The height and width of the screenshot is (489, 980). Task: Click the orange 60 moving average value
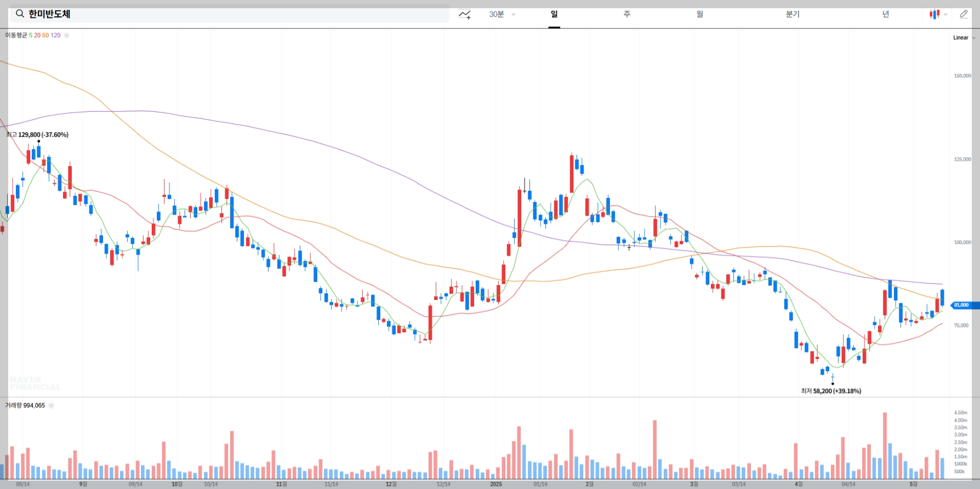pos(45,35)
